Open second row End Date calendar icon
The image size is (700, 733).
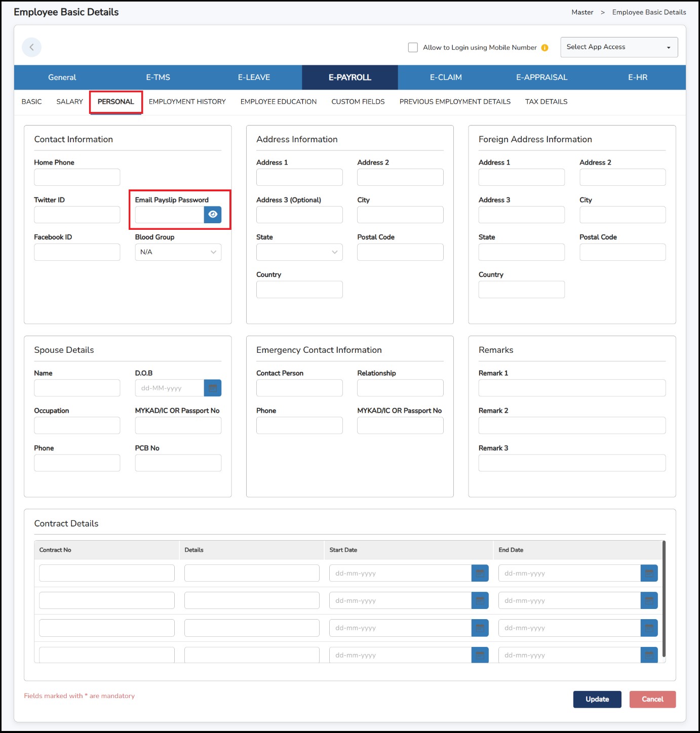(649, 600)
